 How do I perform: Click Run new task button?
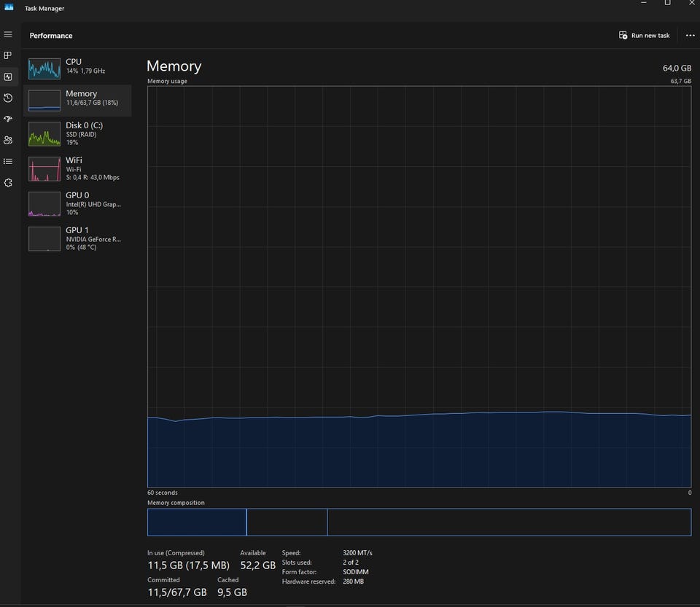(x=644, y=35)
